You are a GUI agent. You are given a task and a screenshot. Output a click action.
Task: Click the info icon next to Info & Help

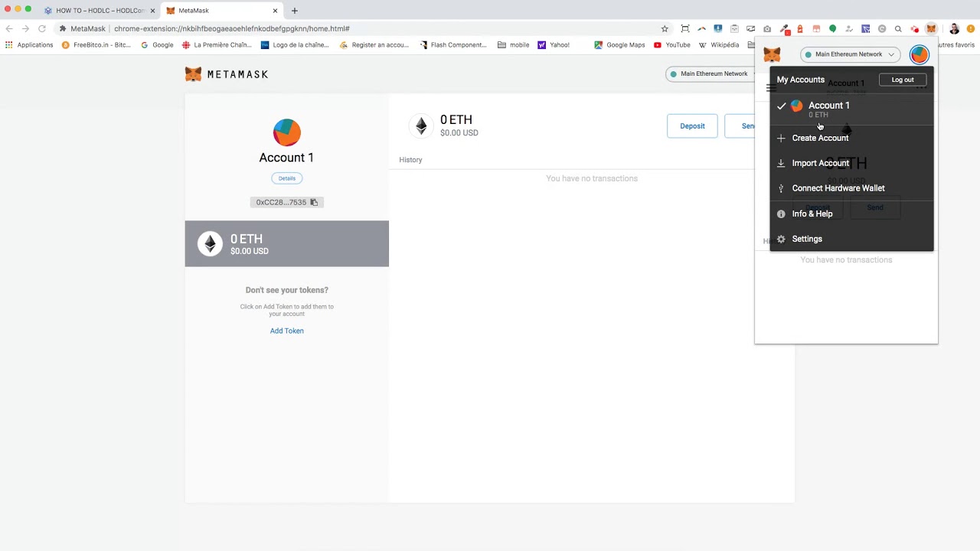781,214
